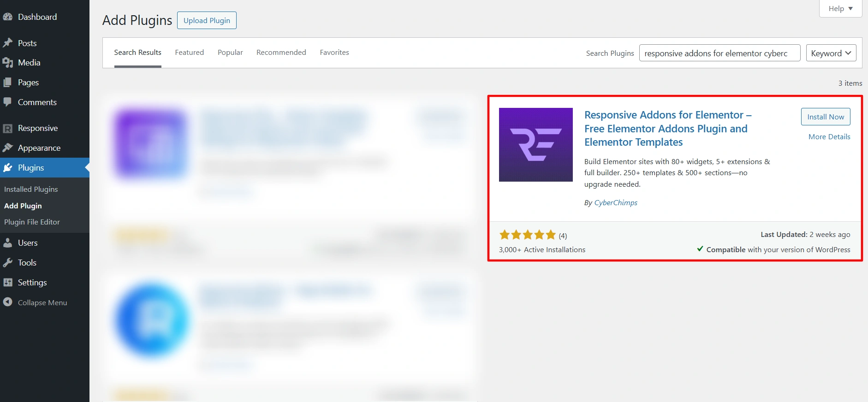Viewport: 868px width, 402px height.
Task: Open the Keyword search type dropdown
Action: point(831,53)
